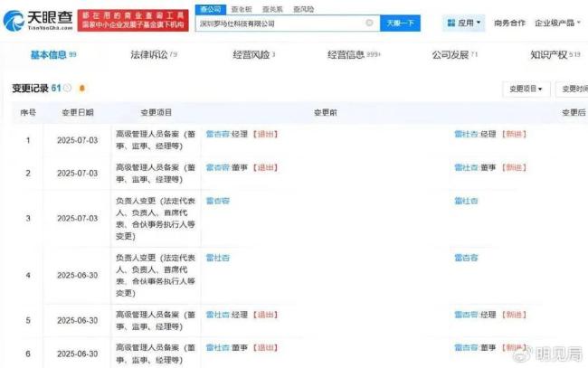Screen dimensions: 588x368
Task: Select the 查公司 search tab
Action: [211, 9]
